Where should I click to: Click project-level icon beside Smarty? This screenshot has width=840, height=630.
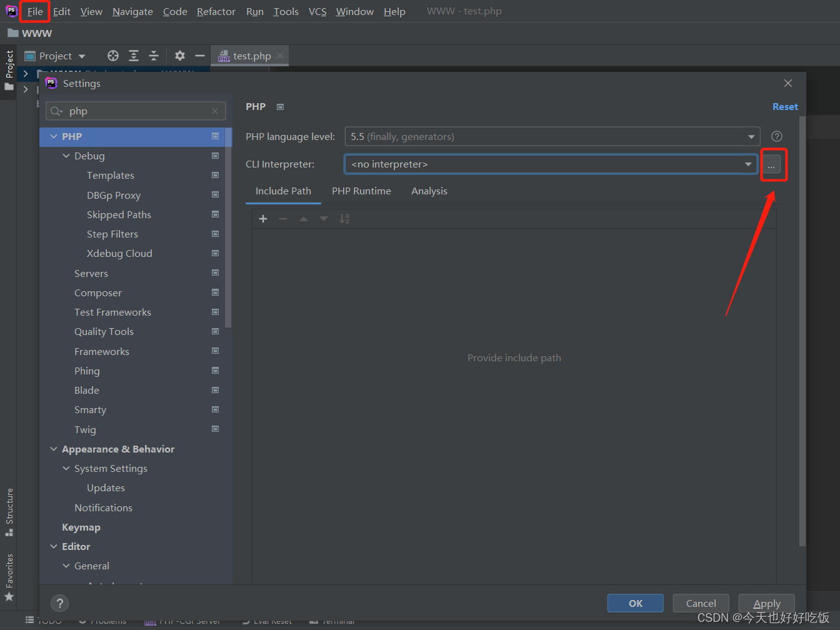tap(215, 409)
